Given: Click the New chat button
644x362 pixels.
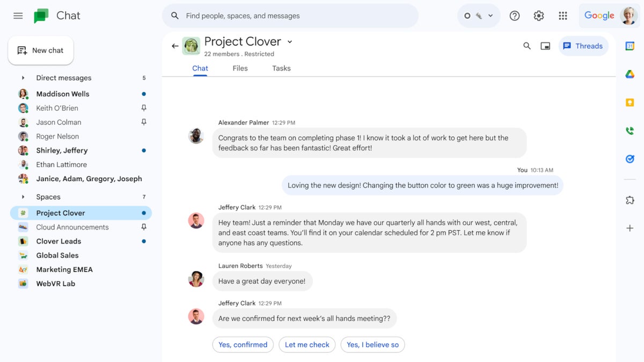Looking at the screenshot, I should 41,50.
